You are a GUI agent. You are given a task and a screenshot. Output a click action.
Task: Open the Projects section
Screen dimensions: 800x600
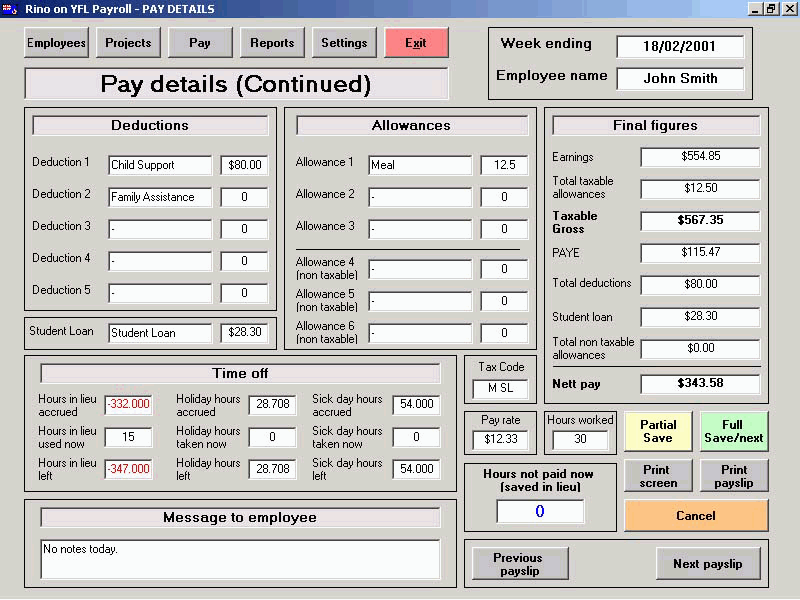point(128,43)
